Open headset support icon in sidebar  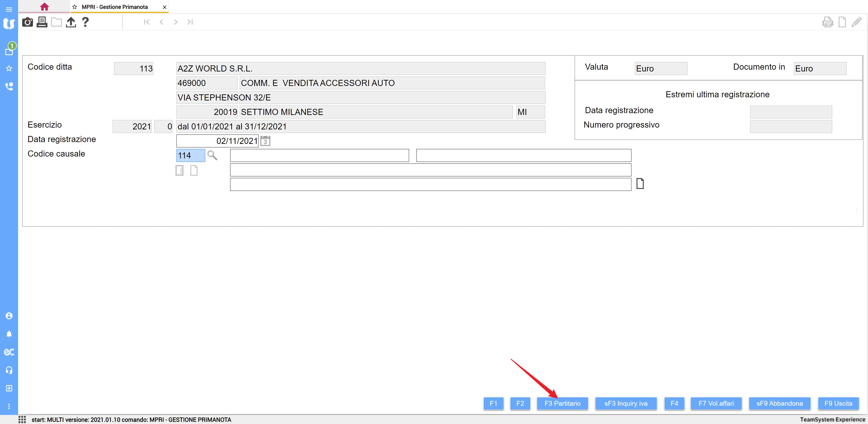tap(9, 370)
